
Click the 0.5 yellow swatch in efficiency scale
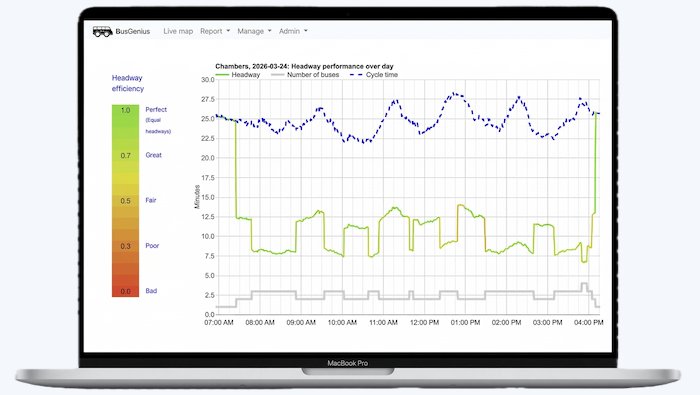coord(125,201)
